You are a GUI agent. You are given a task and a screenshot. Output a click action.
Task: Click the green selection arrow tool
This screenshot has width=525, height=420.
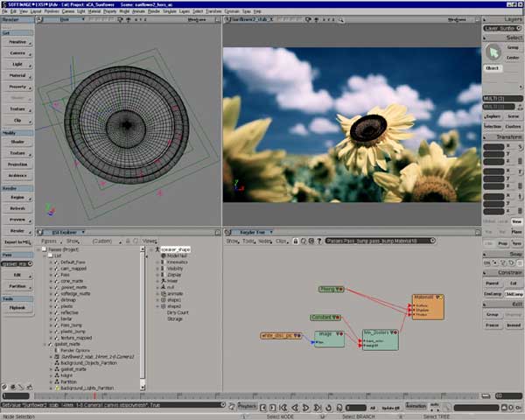coord(491,52)
